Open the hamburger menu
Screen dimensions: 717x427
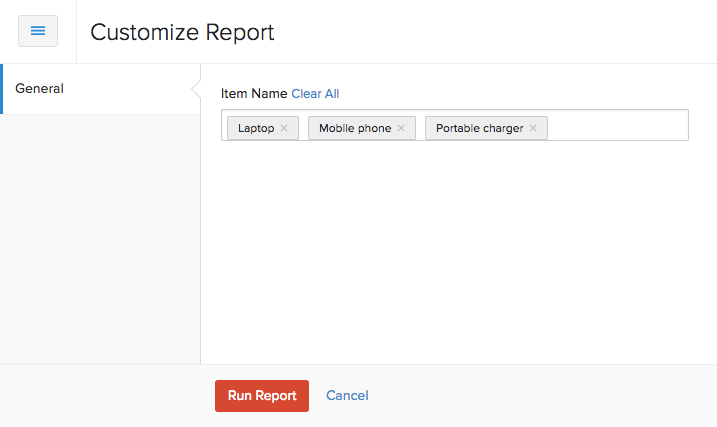(38, 31)
